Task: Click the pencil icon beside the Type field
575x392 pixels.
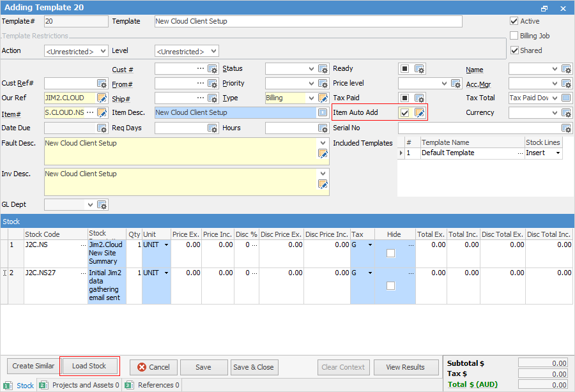Action: [323, 98]
